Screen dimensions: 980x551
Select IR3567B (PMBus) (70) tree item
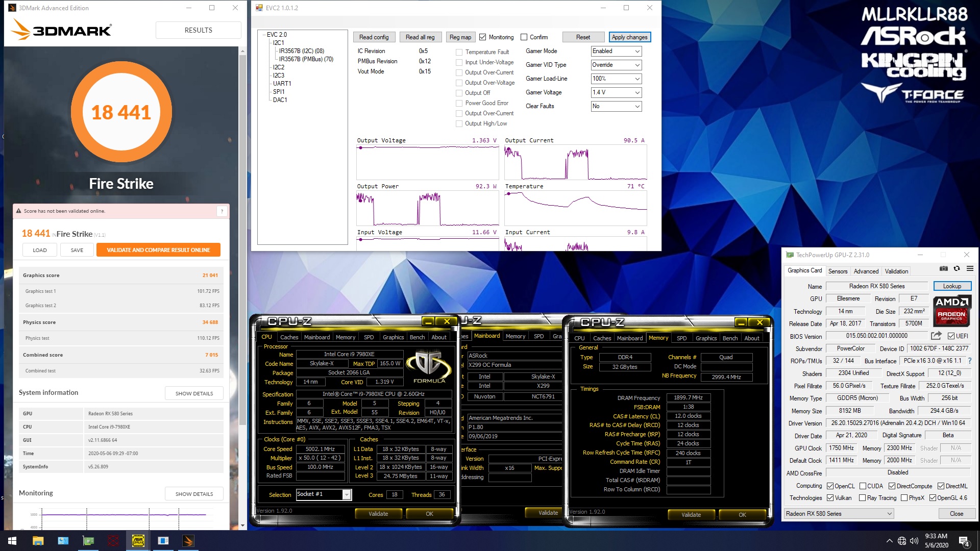pyautogui.click(x=306, y=59)
